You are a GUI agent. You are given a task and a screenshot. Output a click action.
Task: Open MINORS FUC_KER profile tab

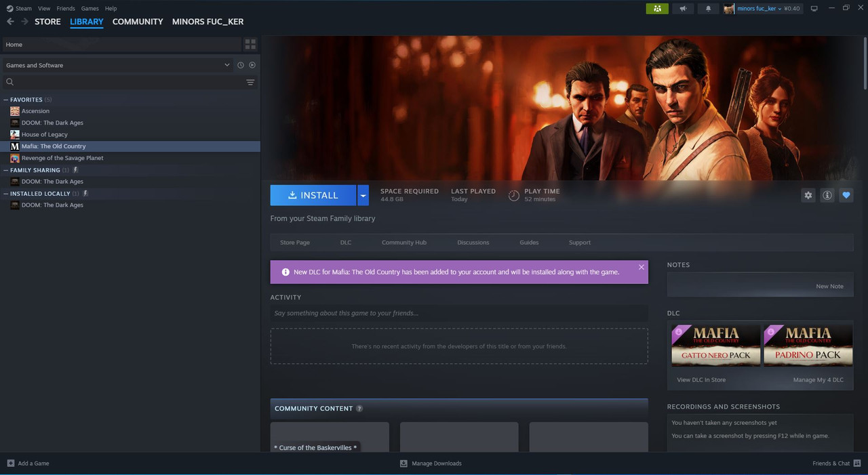coord(208,22)
